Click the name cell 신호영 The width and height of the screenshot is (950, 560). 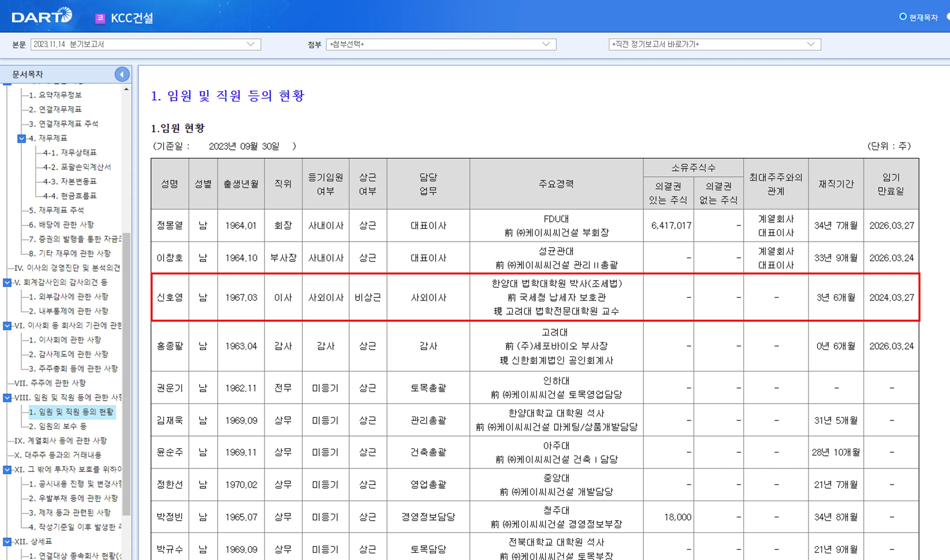tap(169, 297)
